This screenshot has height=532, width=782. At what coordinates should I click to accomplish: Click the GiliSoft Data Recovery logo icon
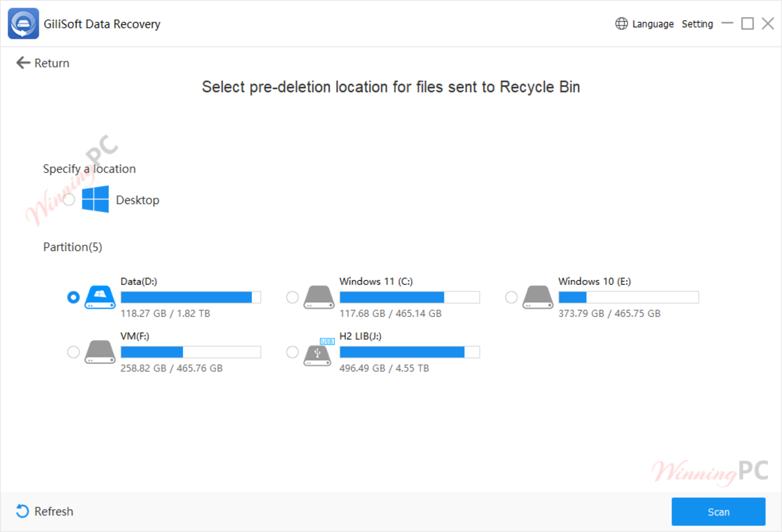tap(23, 24)
